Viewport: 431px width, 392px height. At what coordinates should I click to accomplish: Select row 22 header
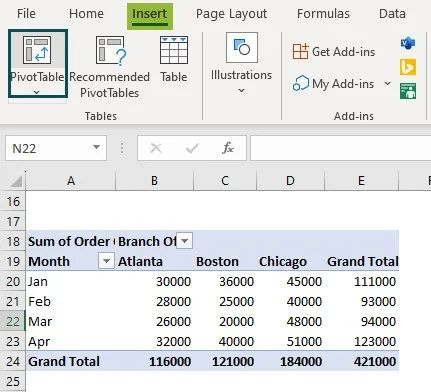13,321
